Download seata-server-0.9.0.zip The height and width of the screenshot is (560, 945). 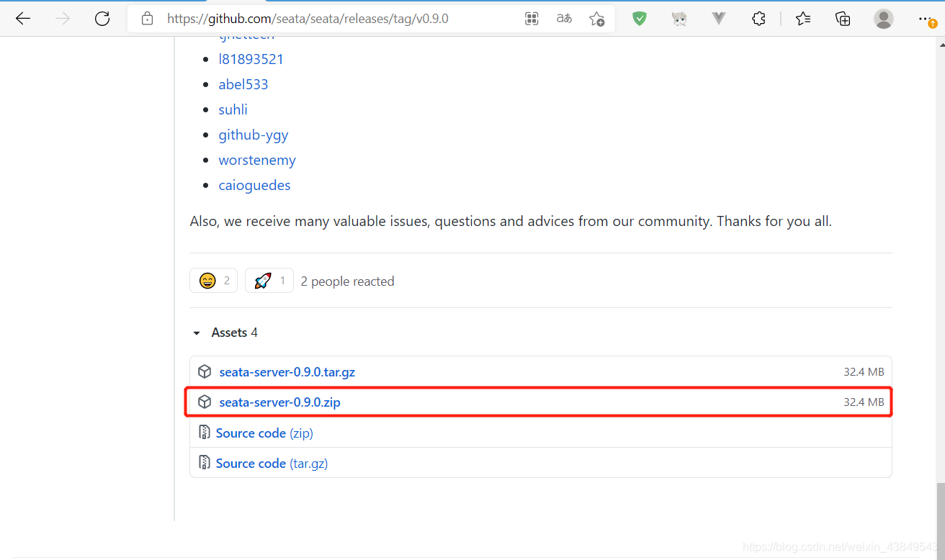tap(279, 402)
